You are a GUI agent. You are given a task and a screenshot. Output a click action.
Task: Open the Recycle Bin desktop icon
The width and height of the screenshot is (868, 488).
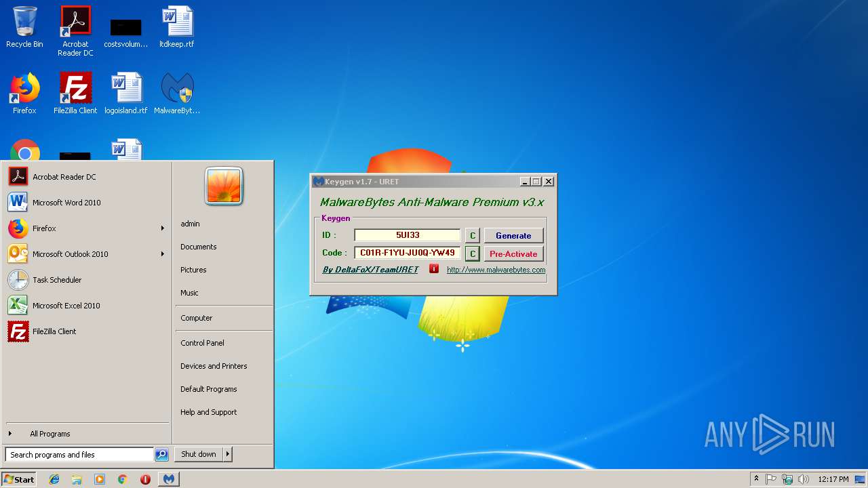click(x=24, y=27)
